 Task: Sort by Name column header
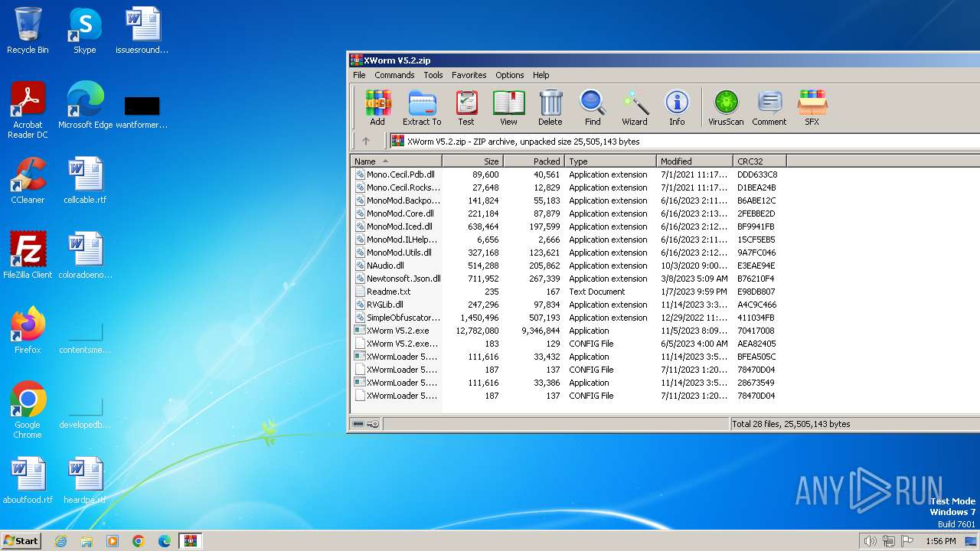click(x=396, y=161)
